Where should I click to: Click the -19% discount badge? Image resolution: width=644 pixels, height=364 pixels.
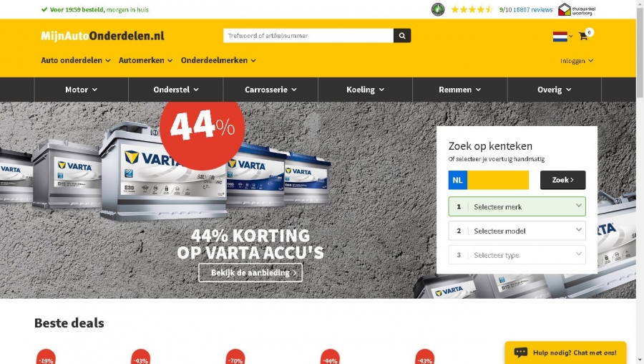[46, 357]
